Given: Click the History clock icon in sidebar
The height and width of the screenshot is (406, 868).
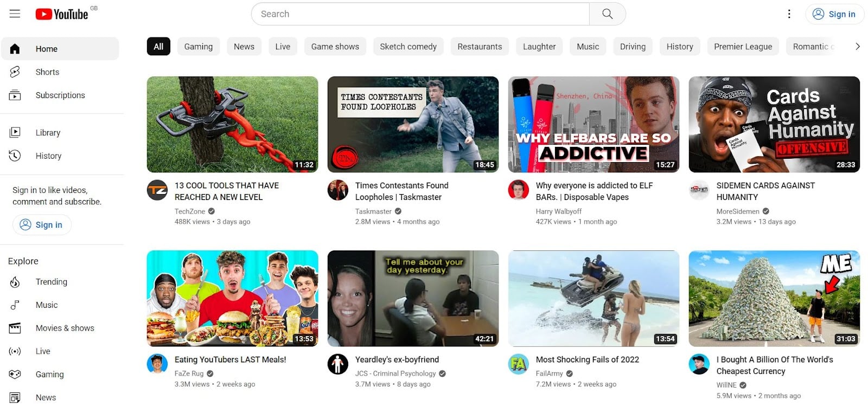Looking at the screenshot, I should [x=15, y=156].
